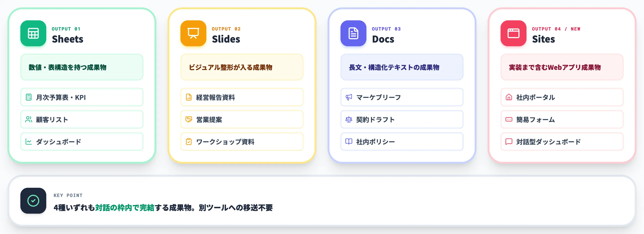
Task: Click the ビジュアル整形が入る成果物 banner
Action: 242,67
